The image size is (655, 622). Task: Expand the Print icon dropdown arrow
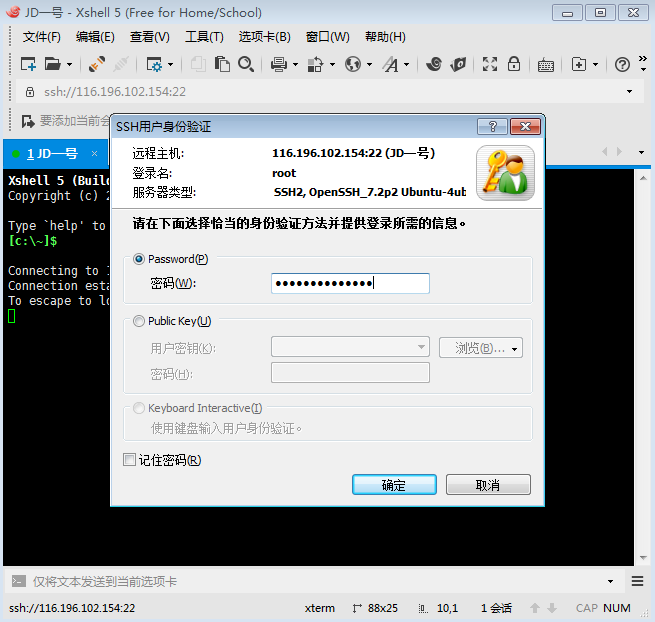click(295, 65)
